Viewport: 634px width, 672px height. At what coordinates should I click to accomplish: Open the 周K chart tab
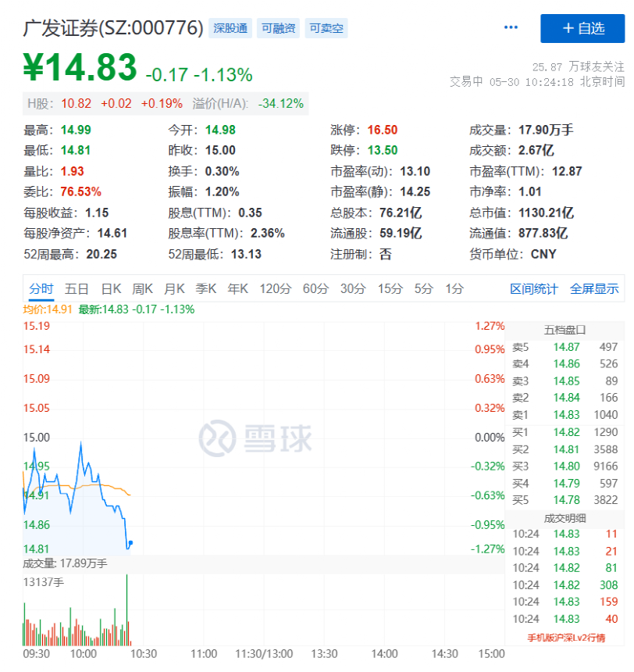142,288
